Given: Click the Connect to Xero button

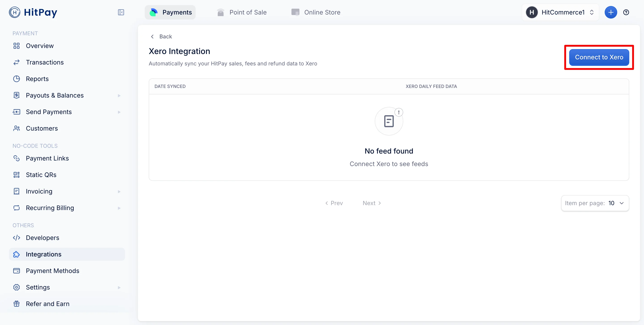Looking at the screenshot, I should pos(599,57).
